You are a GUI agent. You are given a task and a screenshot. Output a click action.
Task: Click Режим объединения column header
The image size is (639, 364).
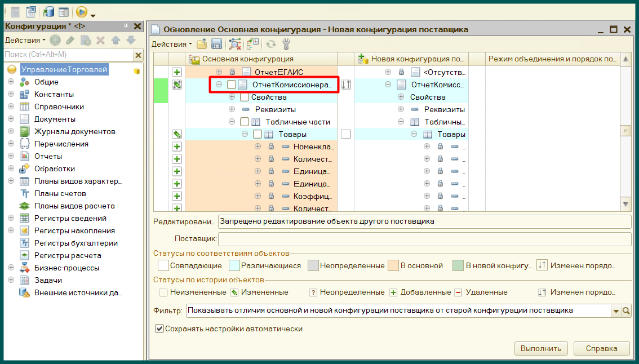(x=552, y=59)
